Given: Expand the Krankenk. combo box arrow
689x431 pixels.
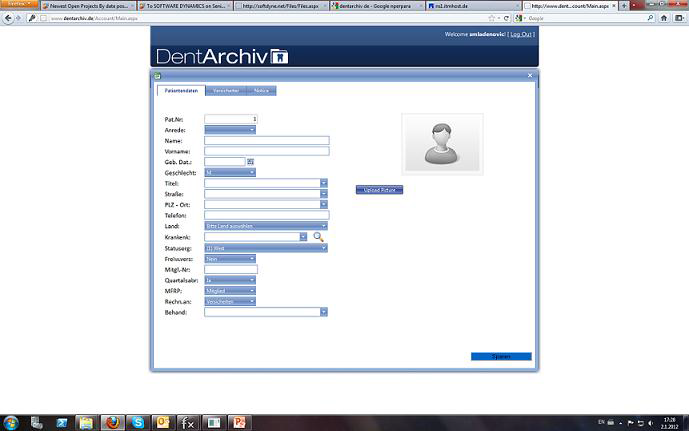Looking at the screenshot, I should pyautogui.click(x=303, y=237).
